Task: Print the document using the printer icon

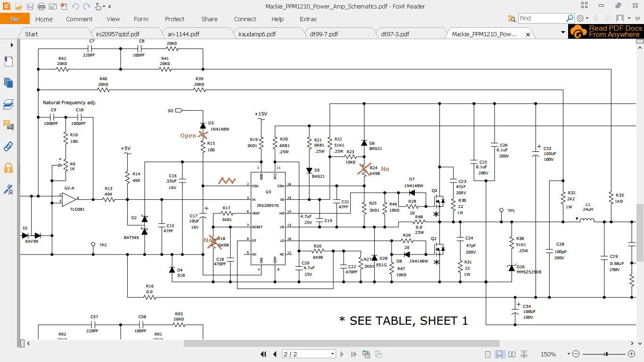Action: (41, 7)
